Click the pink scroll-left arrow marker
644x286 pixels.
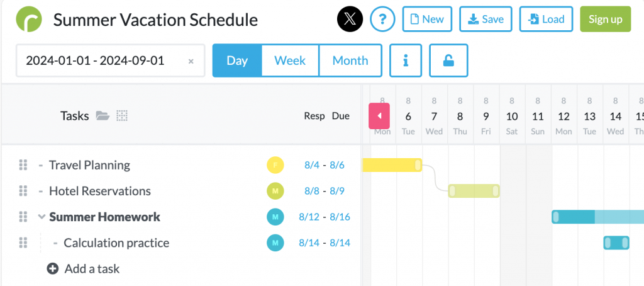click(379, 115)
